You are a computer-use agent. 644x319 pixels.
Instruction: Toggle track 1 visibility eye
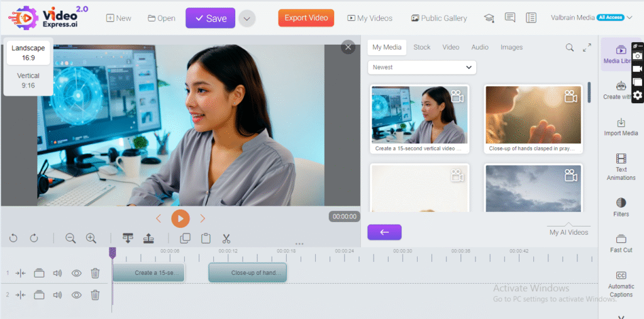point(76,272)
